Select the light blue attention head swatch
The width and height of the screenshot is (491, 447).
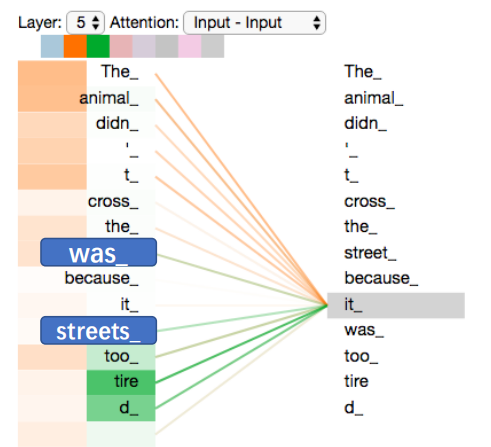click(x=52, y=46)
